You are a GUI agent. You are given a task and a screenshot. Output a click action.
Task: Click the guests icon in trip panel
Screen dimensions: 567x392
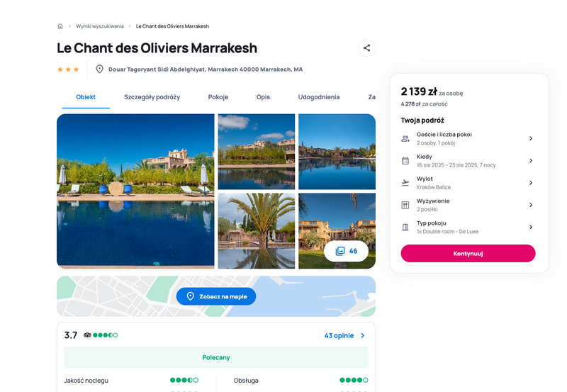(x=405, y=138)
